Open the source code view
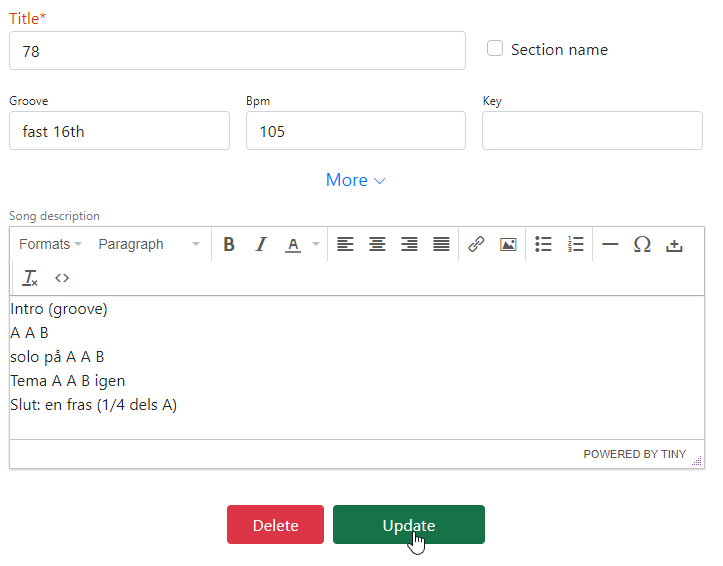The width and height of the screenshot is (723, 566). 62,278
